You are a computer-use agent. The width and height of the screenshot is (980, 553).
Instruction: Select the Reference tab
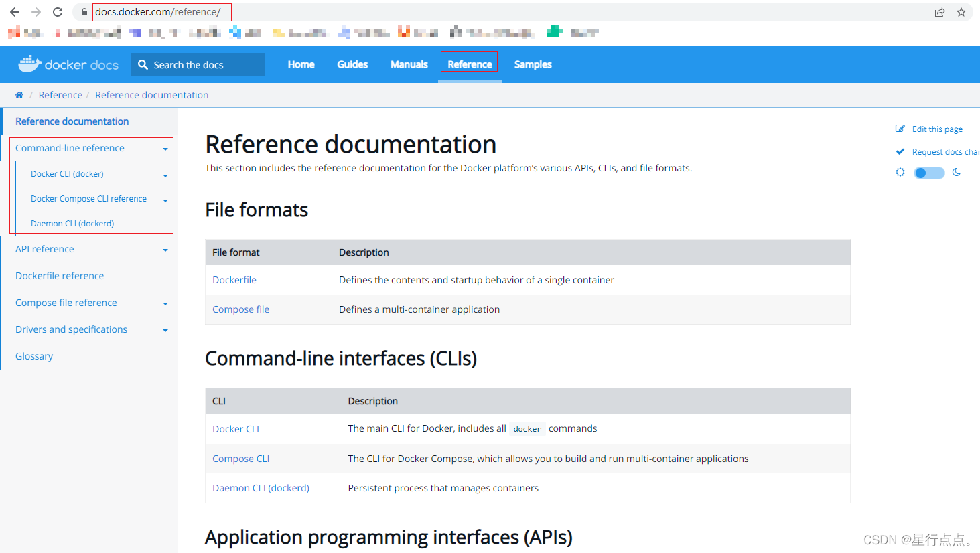click(470, 64)
